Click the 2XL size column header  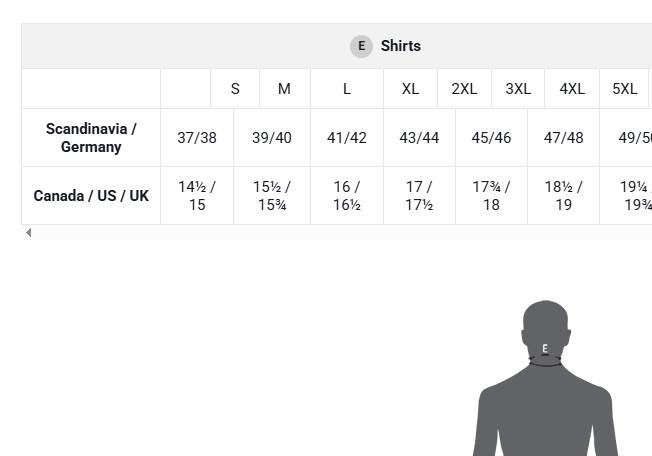tap(464, 89)
